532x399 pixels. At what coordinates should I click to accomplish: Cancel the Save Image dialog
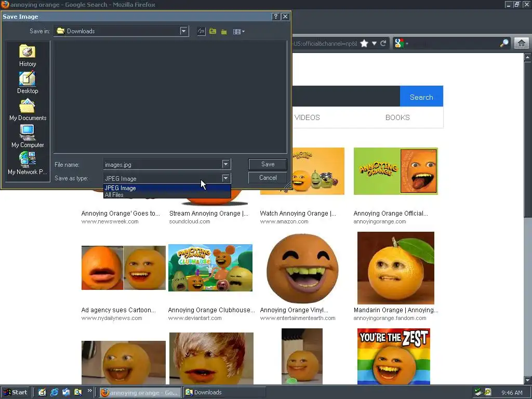pyautogui.click(x=268, y=178)
